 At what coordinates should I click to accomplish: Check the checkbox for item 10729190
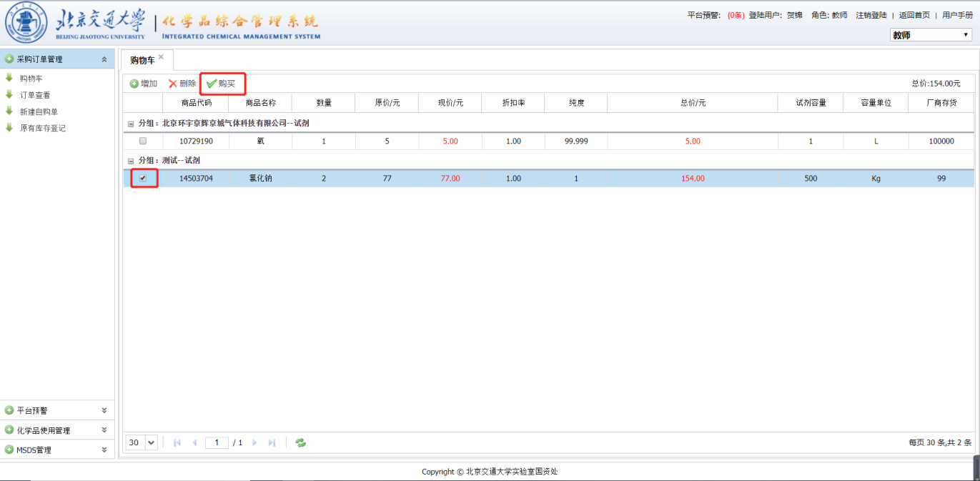click(x=143, y=141)
